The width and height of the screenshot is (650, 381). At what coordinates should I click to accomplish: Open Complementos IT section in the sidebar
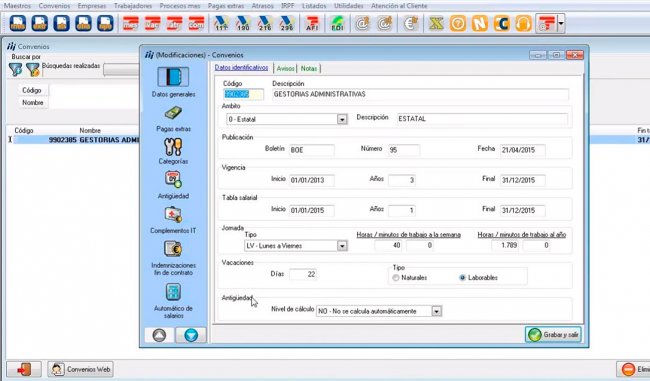173,220
